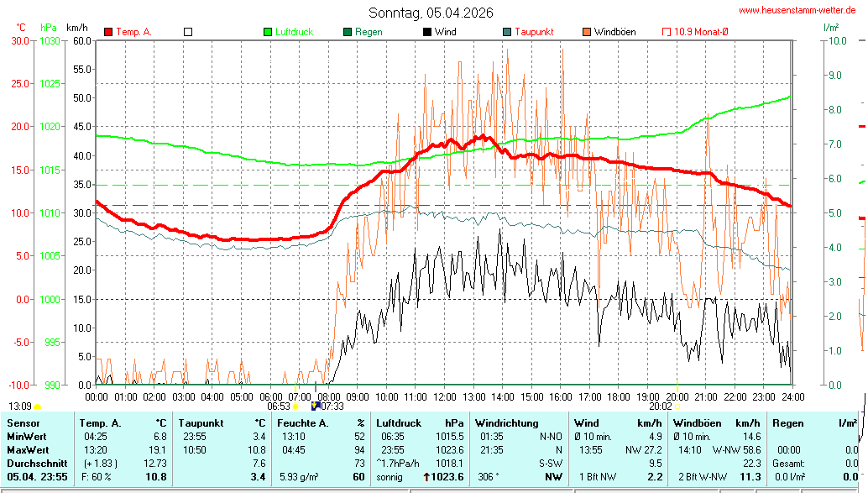The image size is (868, 493).
Task: Click the orange Windböen legend square
Action: (x=587, y=32)
